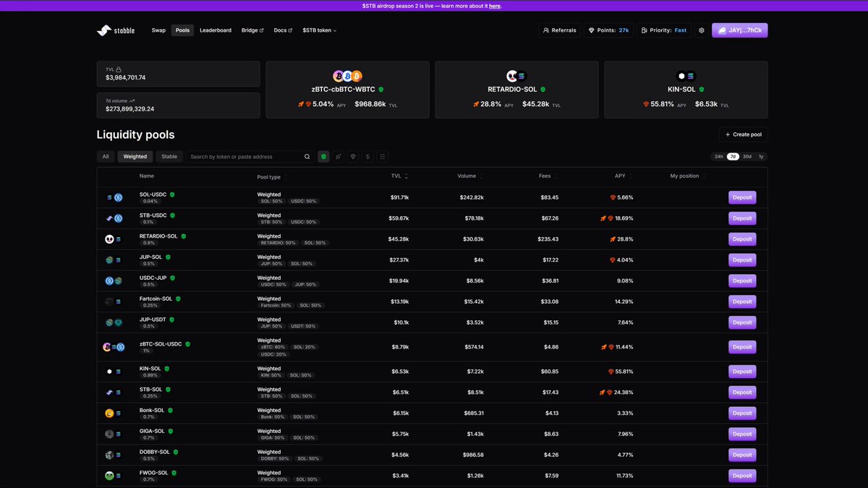The image size is (868, 488).
Task: Sort by My position column
Action: click(x=687, y=176)
